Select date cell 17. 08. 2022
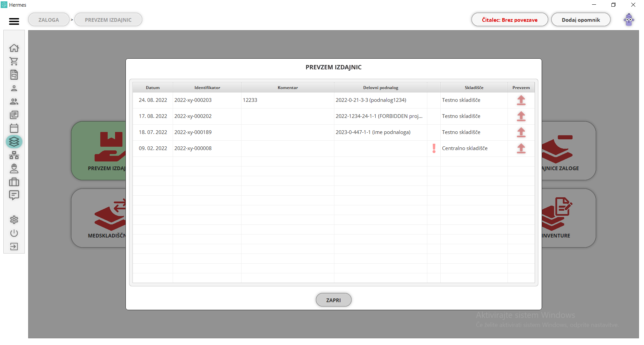The image size is (644, 345). (x=153, y=116)
